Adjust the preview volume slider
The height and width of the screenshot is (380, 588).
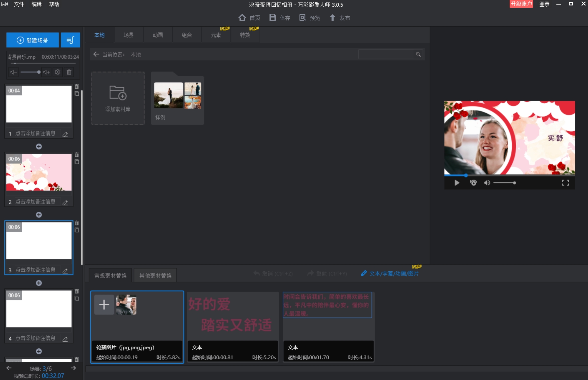(x=504, y=183)
